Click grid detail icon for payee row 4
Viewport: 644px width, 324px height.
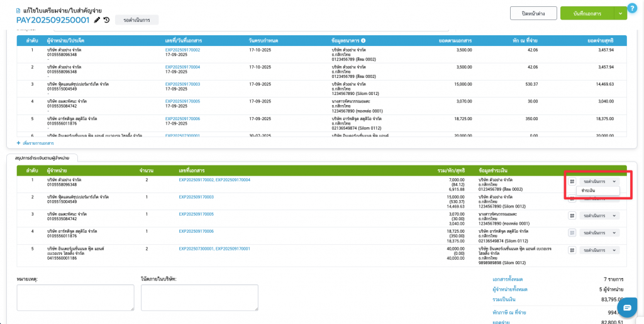pos(572,232)
